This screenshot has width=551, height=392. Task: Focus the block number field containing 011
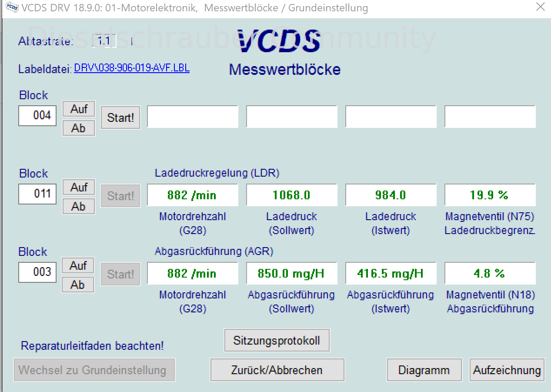point(37,194)
